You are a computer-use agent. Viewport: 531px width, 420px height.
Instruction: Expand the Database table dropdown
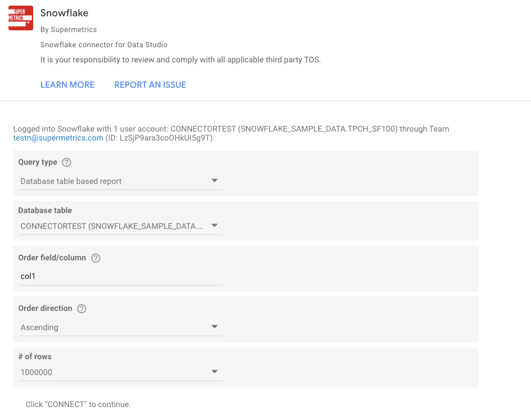[x=120, y=226]
